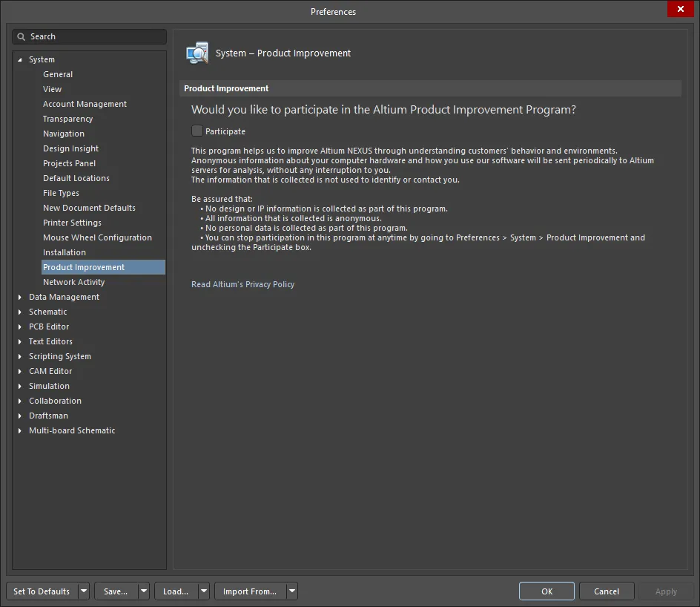Select the Text Editors category label
700x607 pixels.
coord(50,341)
